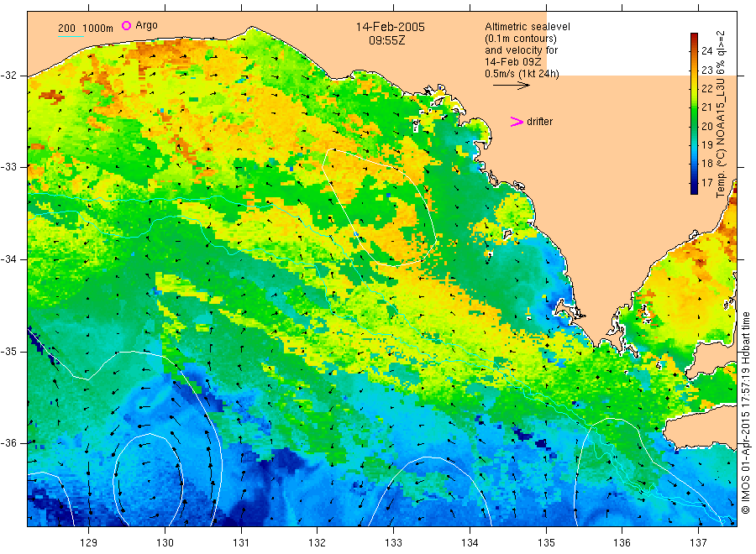The image size is (756, 554).
Task: Click longitude label 132
Action: coord(318,543)
